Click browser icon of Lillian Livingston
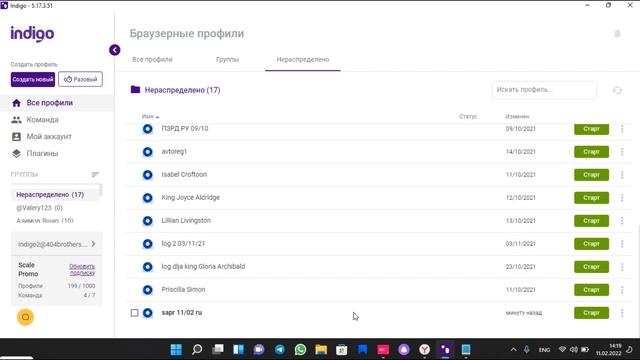Image resolution: width=640 pixels, height=360 pixels. (147, 221)
